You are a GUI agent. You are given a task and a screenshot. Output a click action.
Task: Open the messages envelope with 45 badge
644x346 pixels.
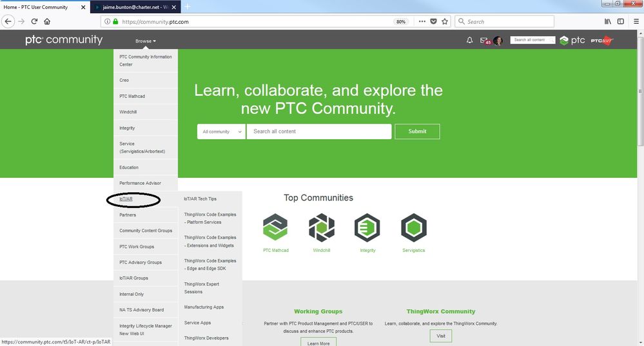point(485,41)
